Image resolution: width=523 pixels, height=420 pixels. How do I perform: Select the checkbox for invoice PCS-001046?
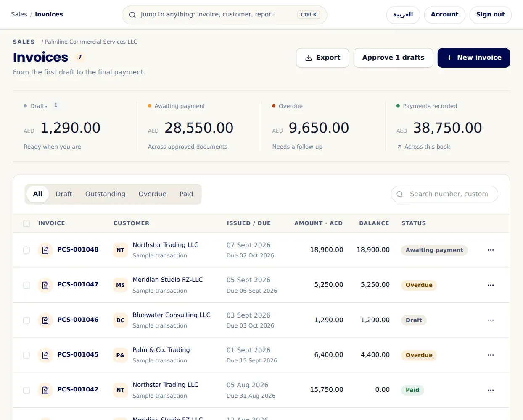(x=26, y=320)
